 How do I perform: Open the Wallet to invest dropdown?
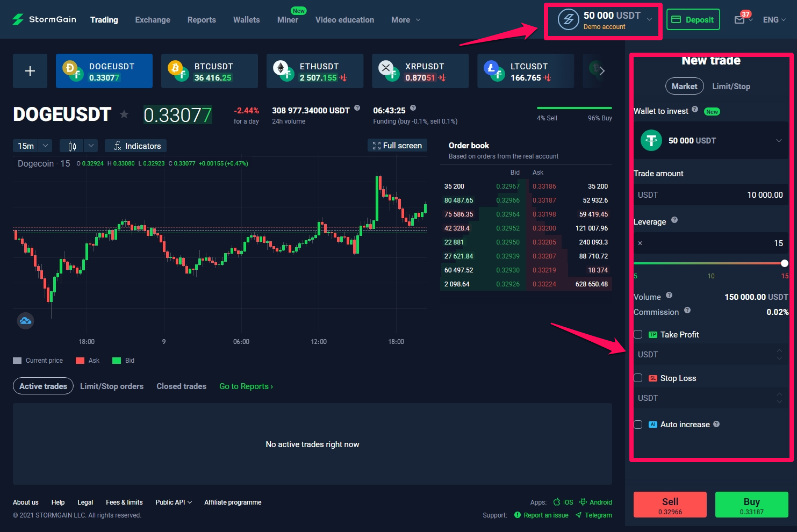tap(711, 140)
